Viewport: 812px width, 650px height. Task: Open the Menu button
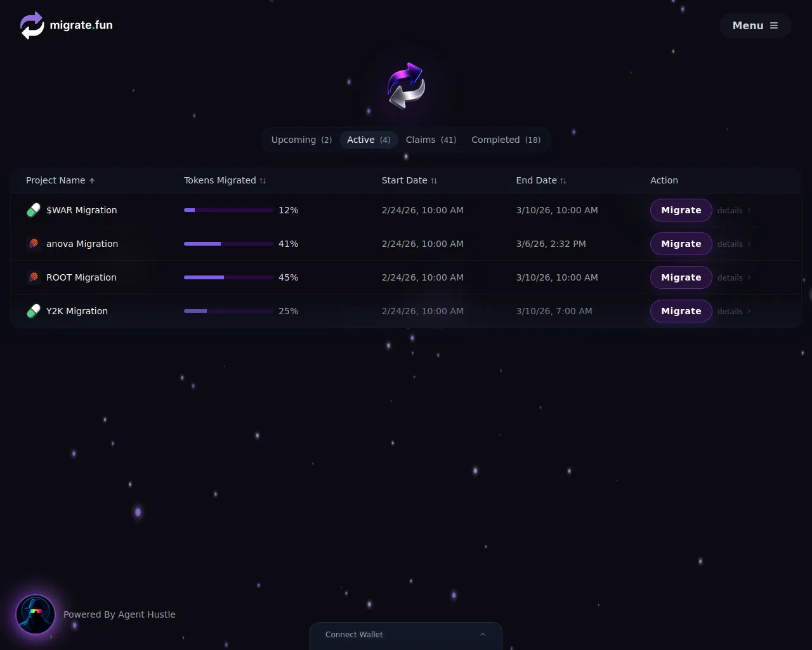point(755,25)
